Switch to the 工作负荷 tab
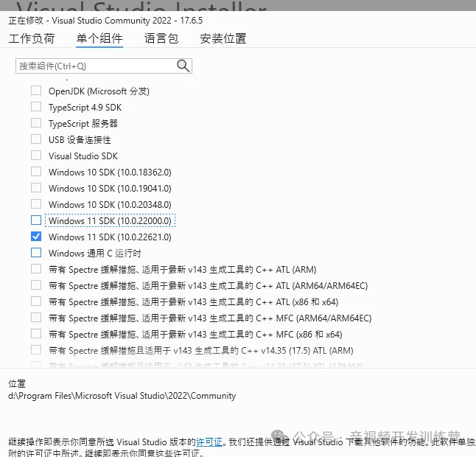 click(32, 38)
